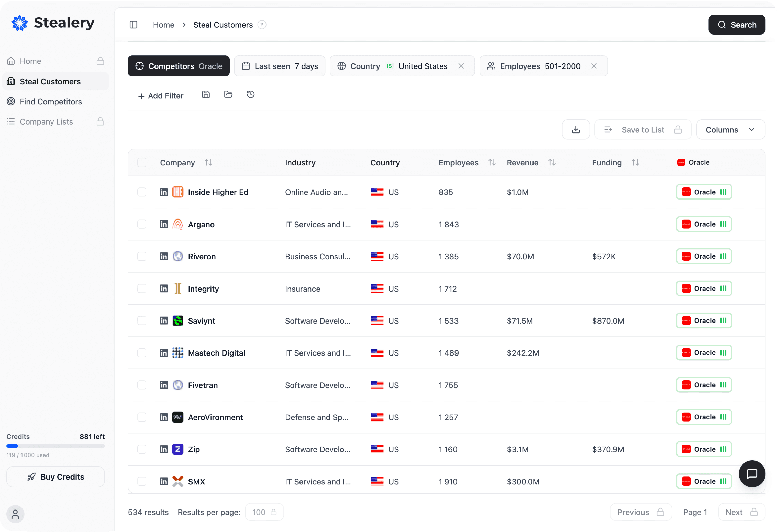Navigate to Home via breadcrumb
Screen dimensions: 777x532
click(x=163, y=24)
